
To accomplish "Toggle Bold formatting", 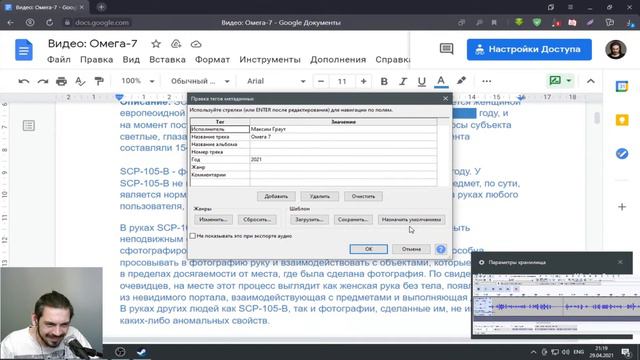I will (x=384, y=81).
